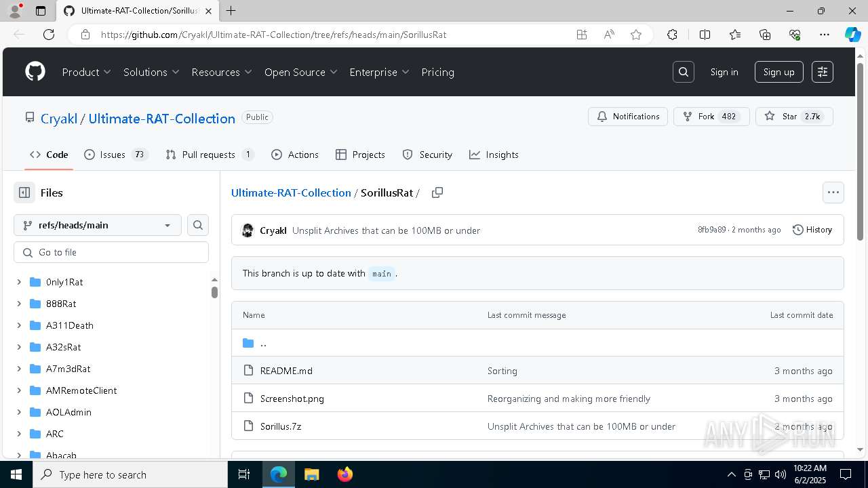Open Tab actions menu icon
The image size is (868, 488).
(x=41, y=11)
